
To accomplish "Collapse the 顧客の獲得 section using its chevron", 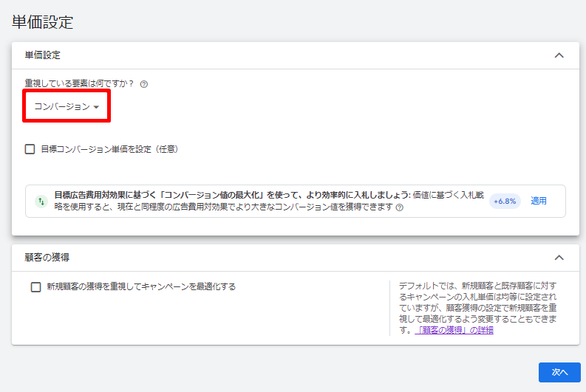I will tap(559, 258).
